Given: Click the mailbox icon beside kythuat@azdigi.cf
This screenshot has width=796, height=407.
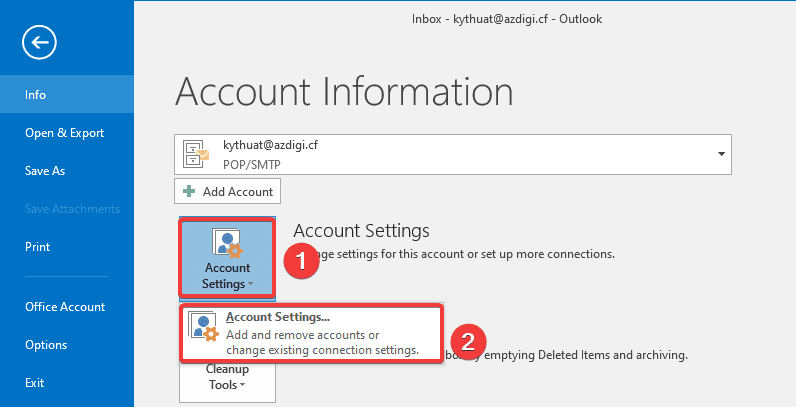Looking at the screenshot, I should (x=197, y=153).
